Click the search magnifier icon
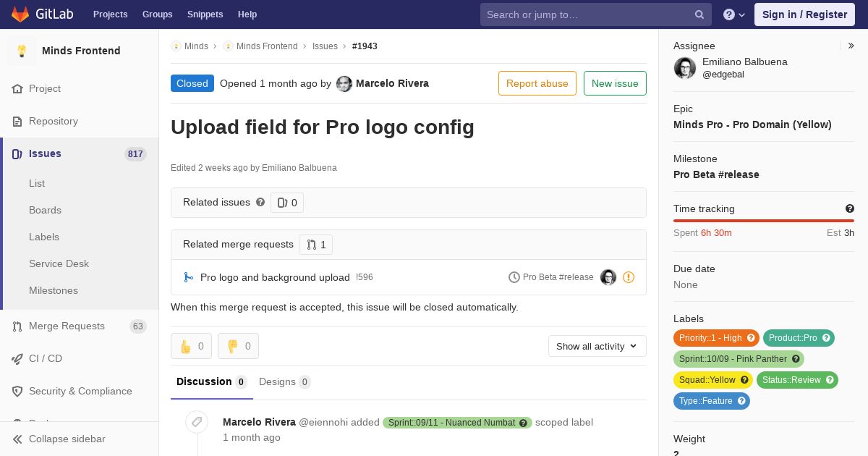The image size is (868, 456). point(699,14)
